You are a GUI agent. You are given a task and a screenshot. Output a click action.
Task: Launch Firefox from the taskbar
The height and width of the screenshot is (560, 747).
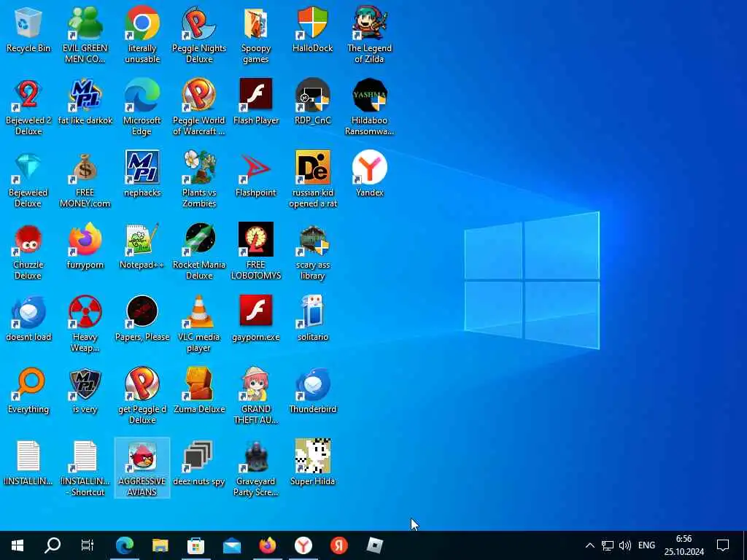[x=267, y=545]
